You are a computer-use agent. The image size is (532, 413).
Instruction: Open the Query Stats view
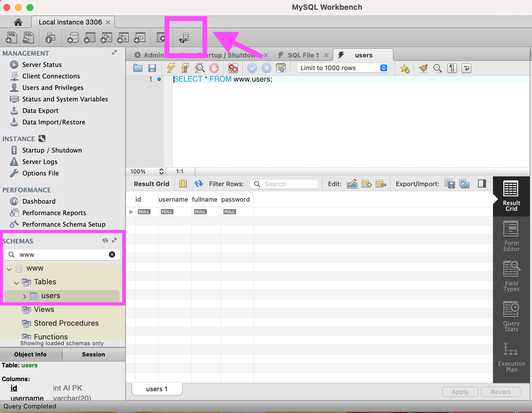511,317
